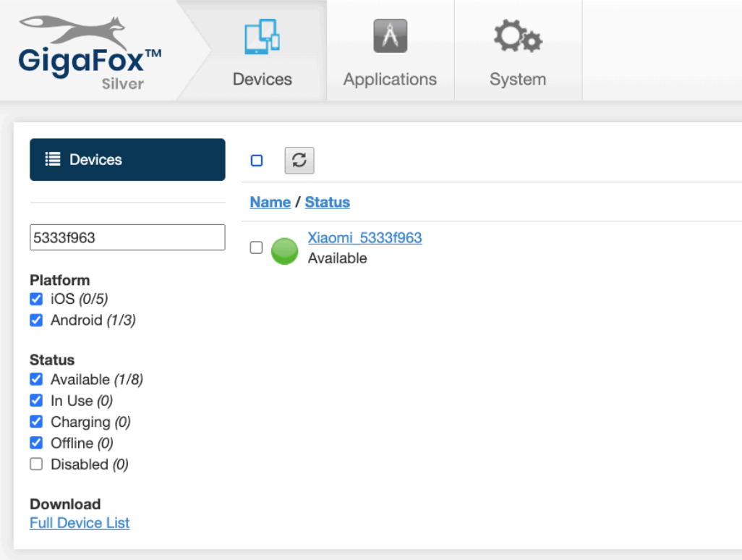This screenshot has height=560, width=742.
Task: Select the System tab label
Action: tap(518, 79)
